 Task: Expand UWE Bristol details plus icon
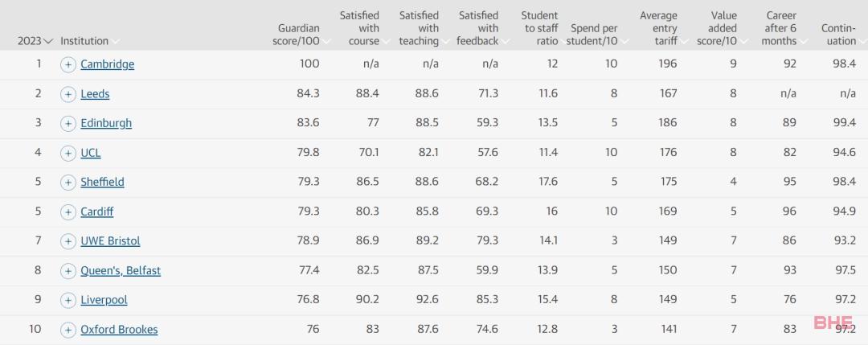pos(68,241)
